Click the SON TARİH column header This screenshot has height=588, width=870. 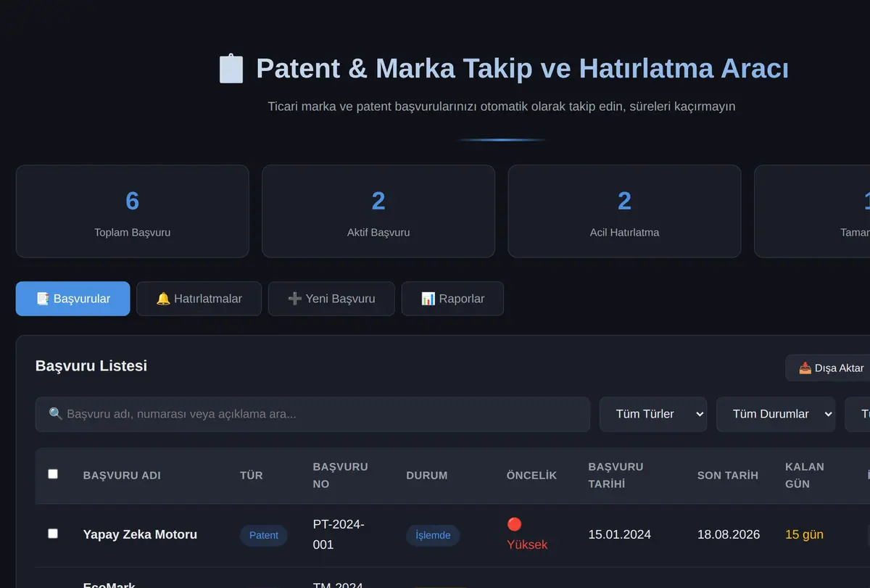point(728,476)
